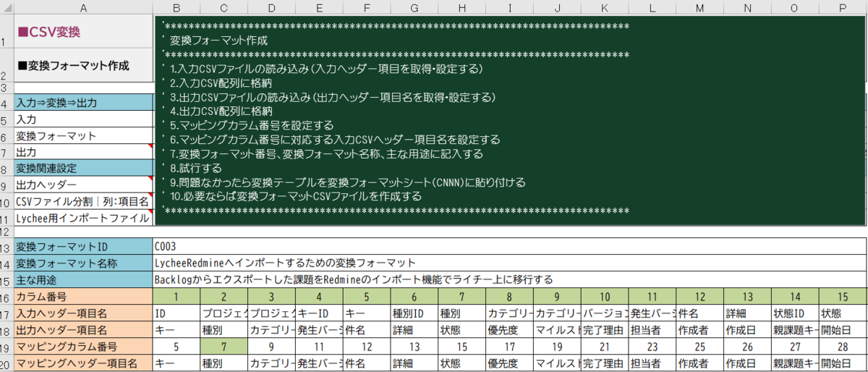Select the CSVファイル分割|列:項目名 cell

click(83, 201)
